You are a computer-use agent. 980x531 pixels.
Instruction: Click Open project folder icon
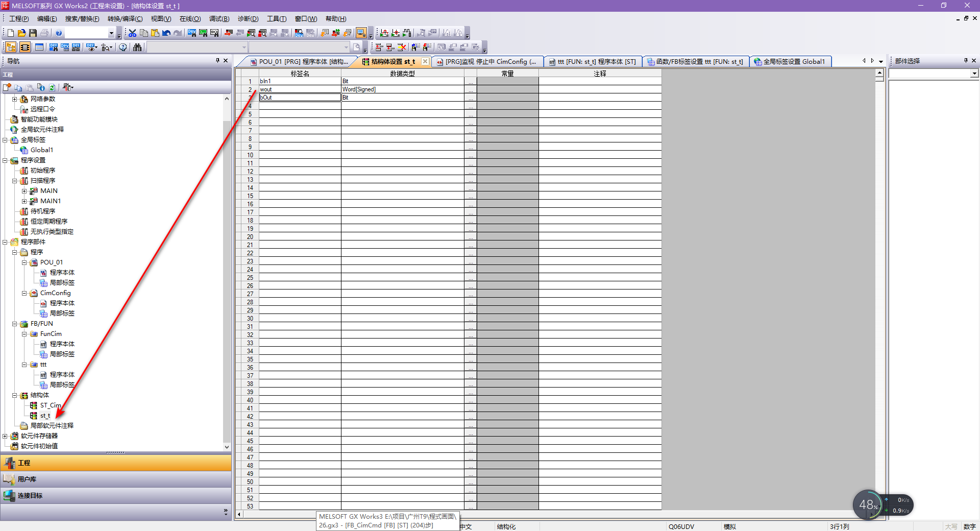click(22, 33)
